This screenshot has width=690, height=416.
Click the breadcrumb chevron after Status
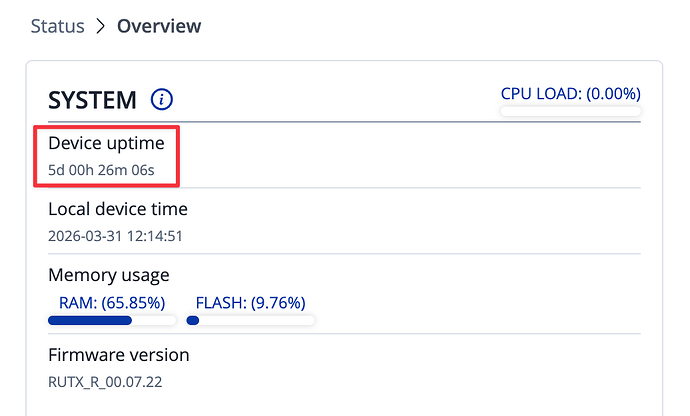pyautogui.click(x=100, y=26)
